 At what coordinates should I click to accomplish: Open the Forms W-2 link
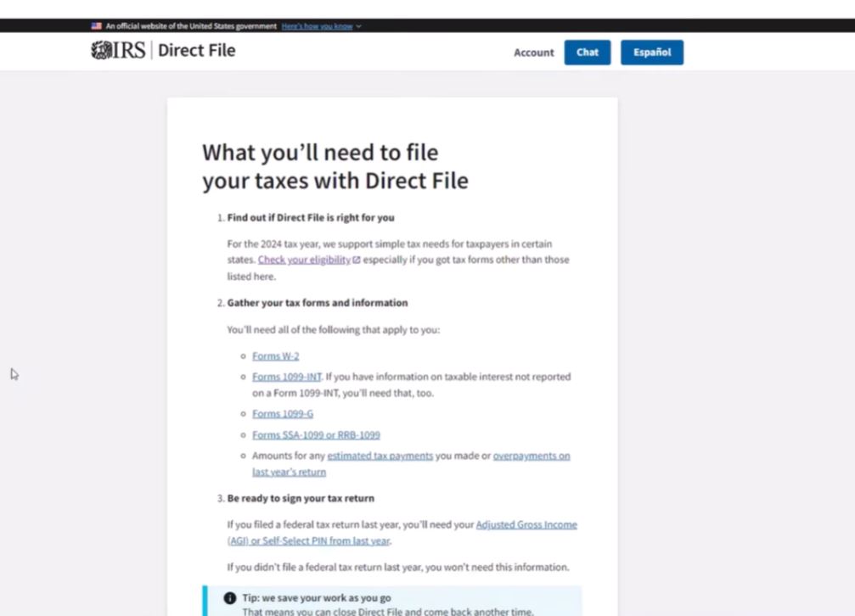tap(276, 356)
